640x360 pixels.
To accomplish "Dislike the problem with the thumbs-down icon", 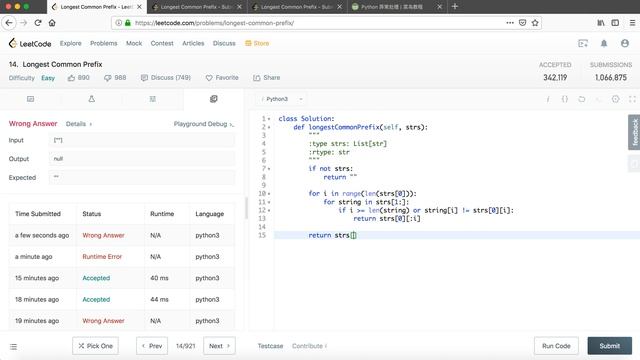I will tap(107, 78).
